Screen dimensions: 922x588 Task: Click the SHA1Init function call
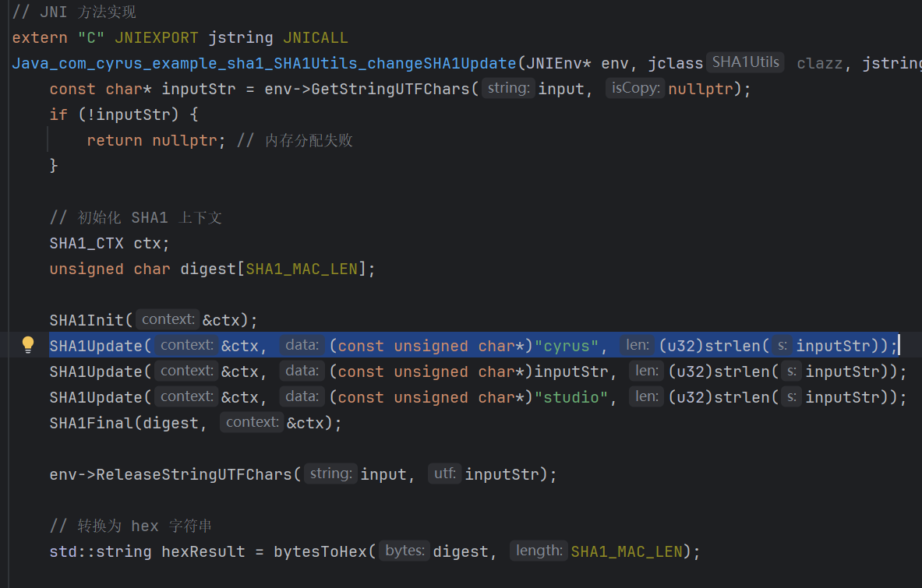point(87,320)
